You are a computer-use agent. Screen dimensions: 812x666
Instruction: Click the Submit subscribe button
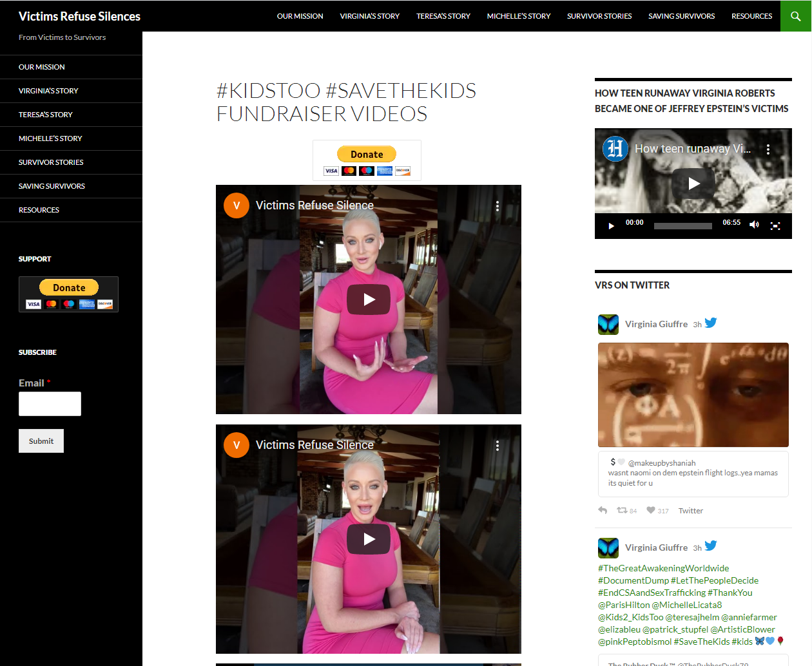pos(41,441)
